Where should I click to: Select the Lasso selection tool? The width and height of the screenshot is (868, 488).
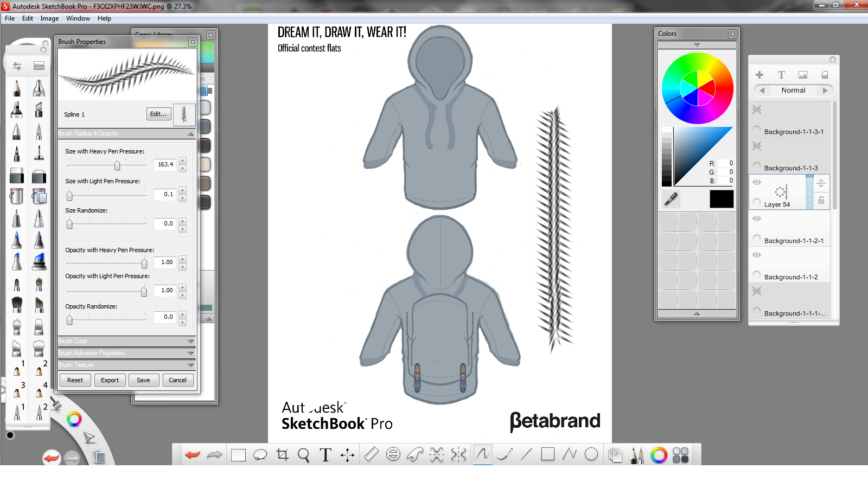(x=260, y=455)
